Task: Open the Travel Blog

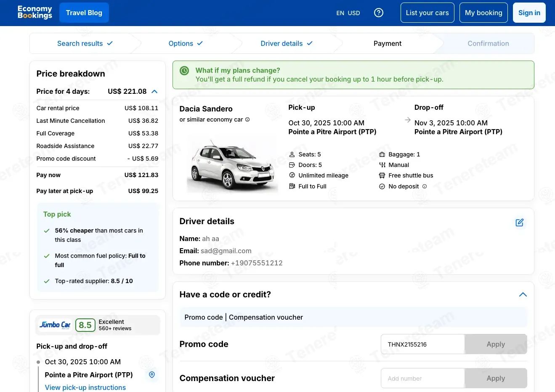Action: 84,13
